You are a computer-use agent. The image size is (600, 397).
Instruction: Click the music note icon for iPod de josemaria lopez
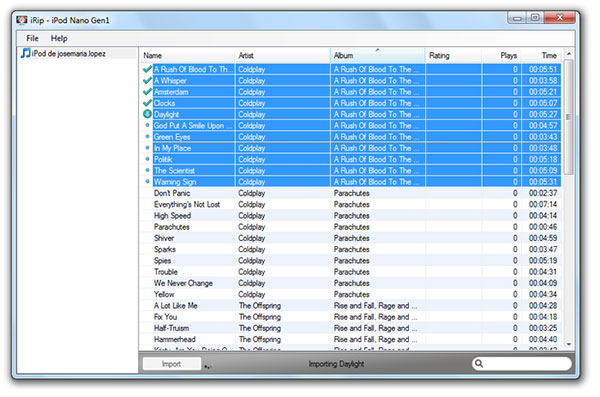(x=26, y=53)
